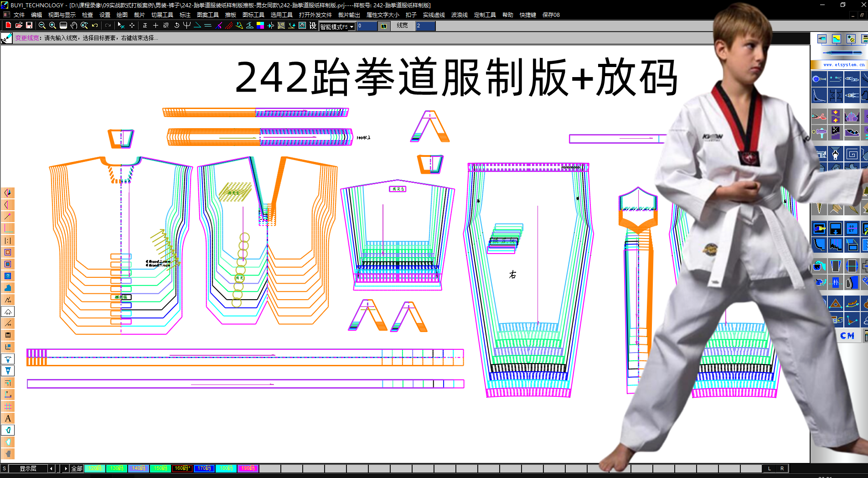Click the 保存08 menu button

click(x=551, y=15)
